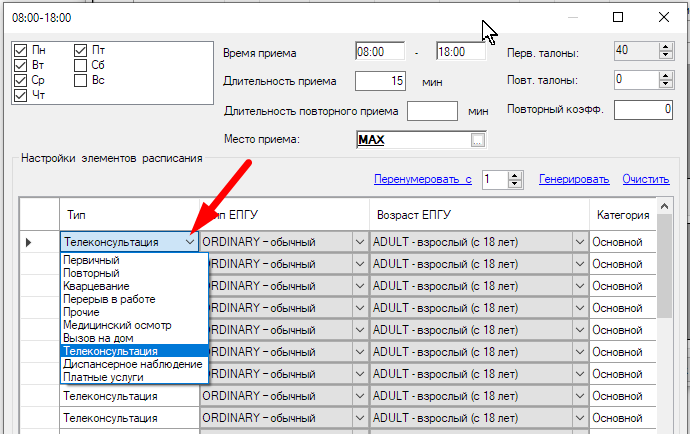690x434 pixels.
Task: Enable the Сб weekday checkbox
Action: pos(81,65)
